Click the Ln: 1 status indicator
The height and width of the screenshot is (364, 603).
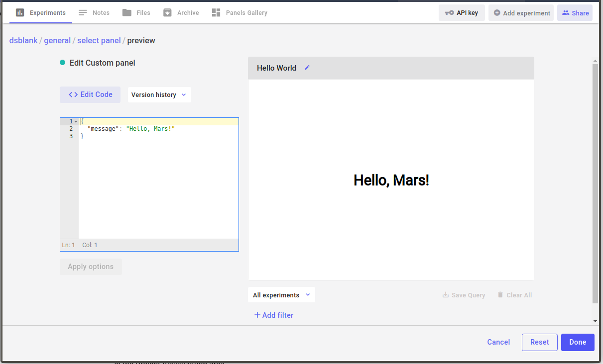(x=69, y=245)
